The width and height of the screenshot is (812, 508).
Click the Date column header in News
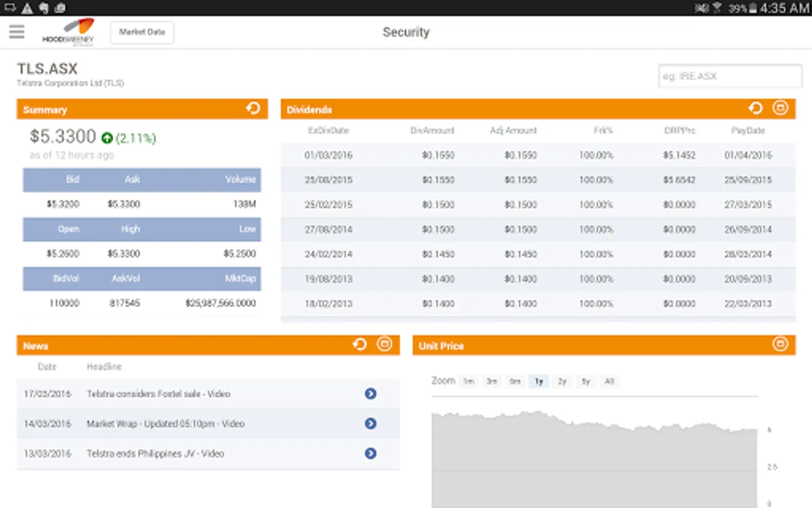click(x=47, y=367)
